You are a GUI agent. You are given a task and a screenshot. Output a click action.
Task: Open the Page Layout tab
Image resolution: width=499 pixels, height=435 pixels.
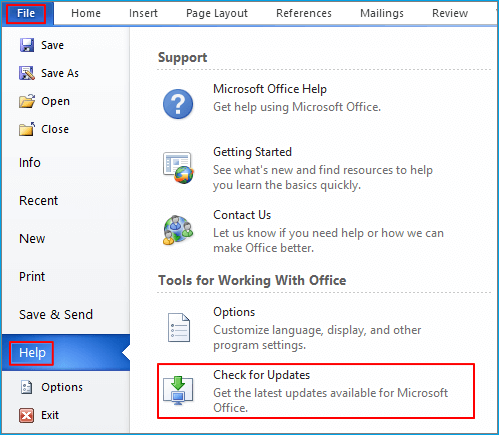(217, 13)
